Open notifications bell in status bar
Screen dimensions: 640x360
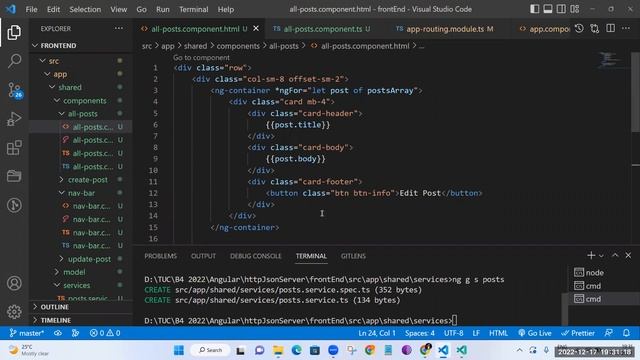626,333
